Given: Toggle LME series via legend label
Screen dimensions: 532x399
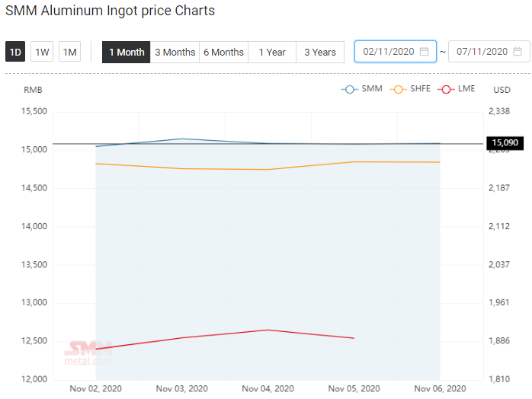Looking at the screenshot, I should click(466, 89).
